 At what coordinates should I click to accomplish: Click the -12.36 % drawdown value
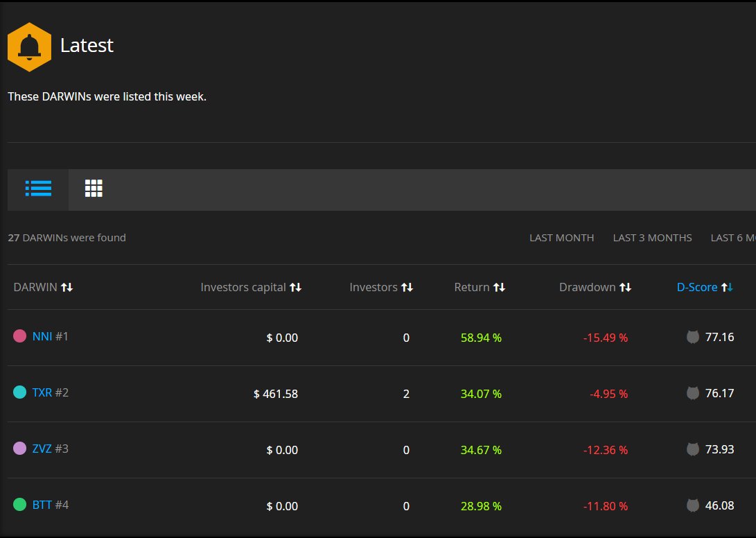tap(605, 450)
